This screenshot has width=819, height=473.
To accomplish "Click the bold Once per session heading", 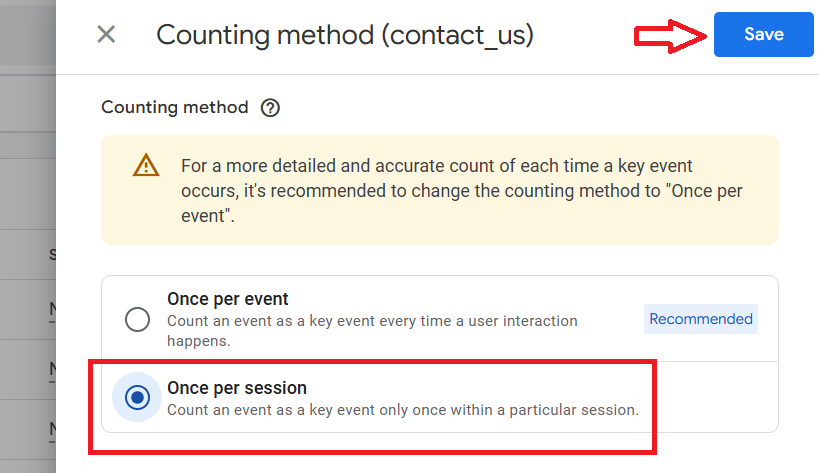I will click(237, 387).
